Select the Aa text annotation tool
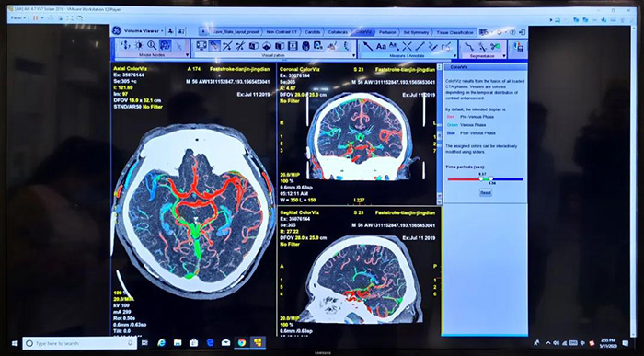The height and width of the screenshot is (356, 644). (x=381, y=46)
